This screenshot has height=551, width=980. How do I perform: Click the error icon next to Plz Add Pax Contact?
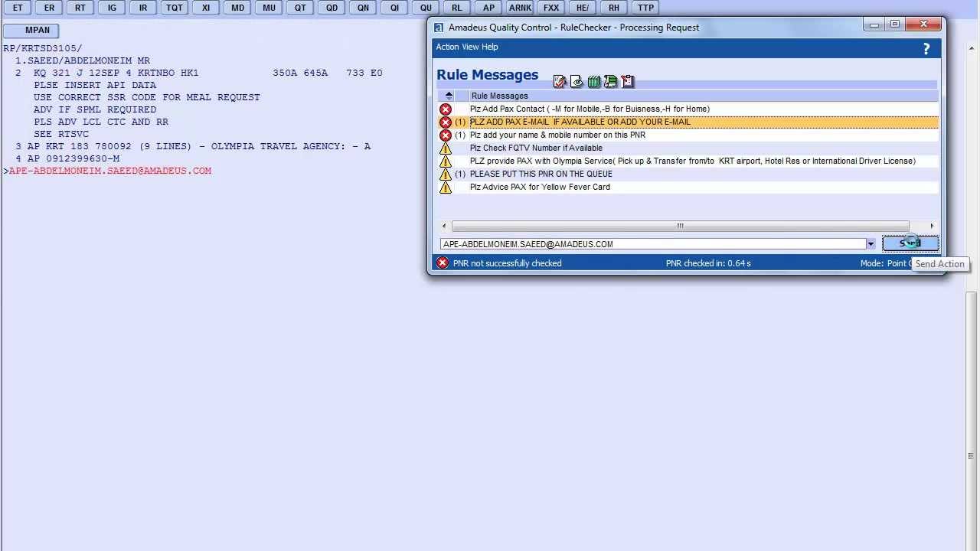pos(446,109)
